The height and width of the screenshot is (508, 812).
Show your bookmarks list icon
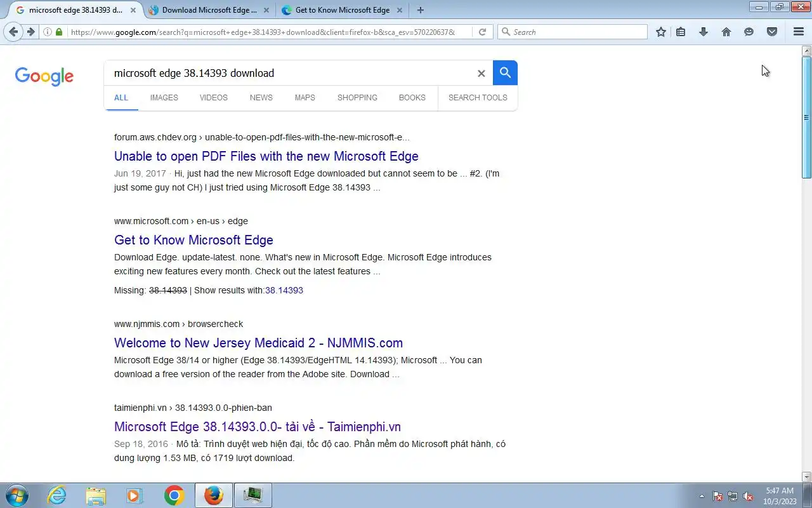point(681,32)
